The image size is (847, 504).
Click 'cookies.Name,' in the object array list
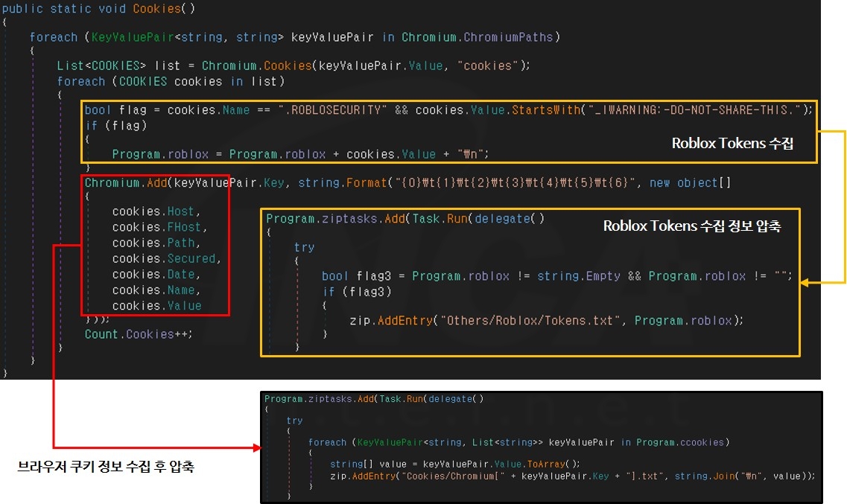pos(156,290)
